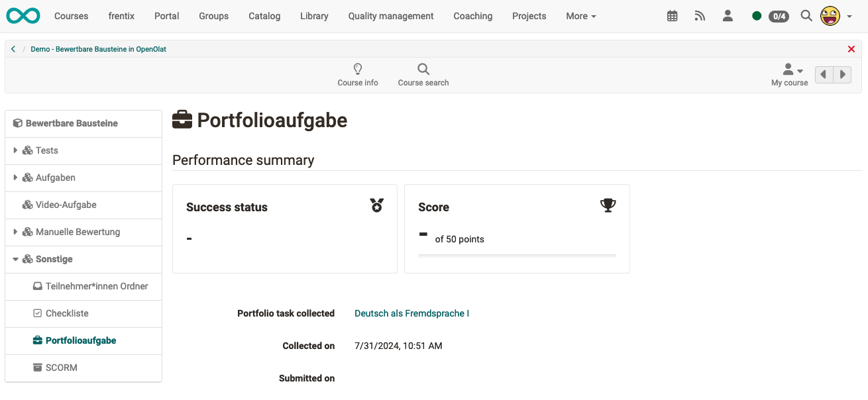This screenshot has height=400, width=868.
Task: Open Course info below the course header
Action: [358, 74]
